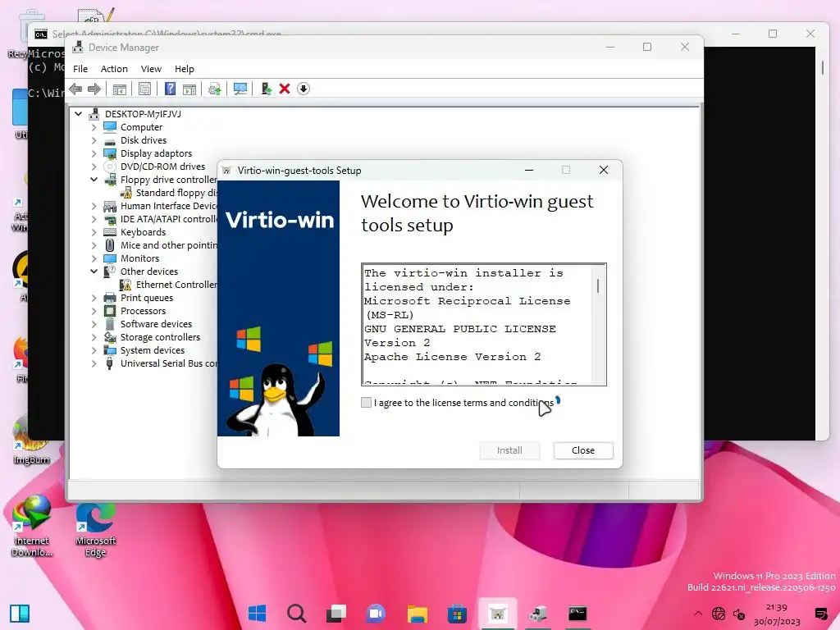Expand the Computer node
The image size is (840, 630).
pos(94,127)
